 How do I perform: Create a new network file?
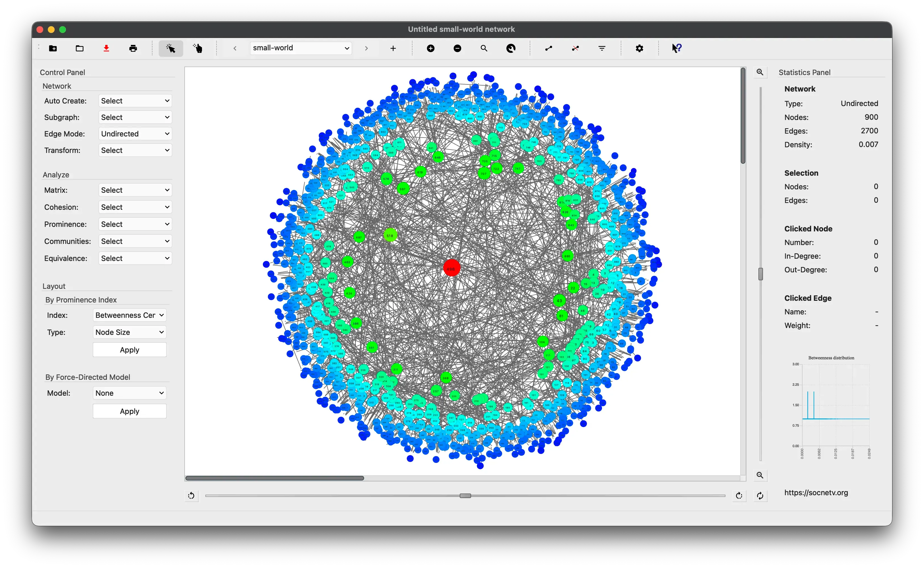tap(53, 48)
